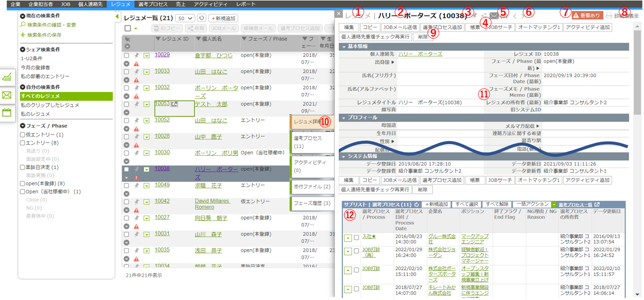Open the 添付ファイル (2) side tab
The image size is (644, 300).
point(312,187)
